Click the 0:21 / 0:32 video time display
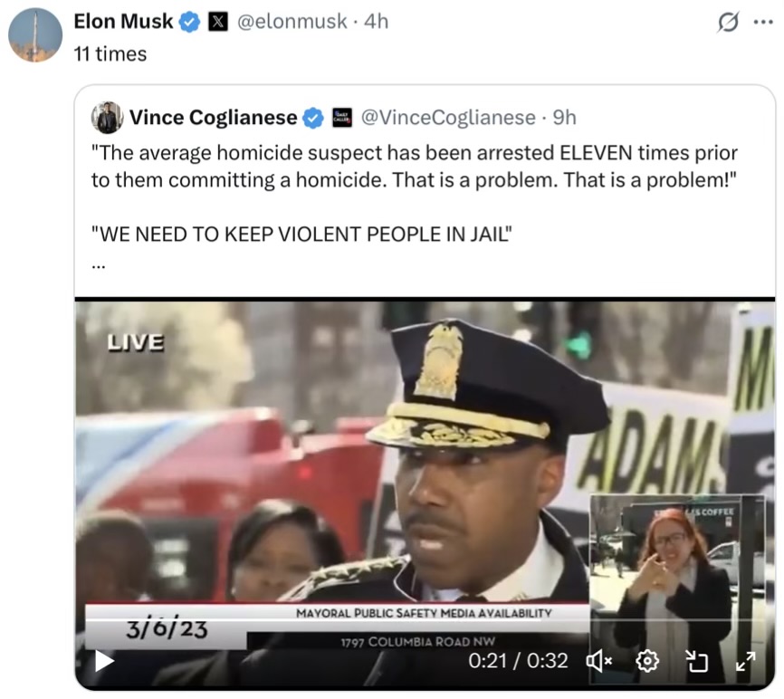784x699 pixels. (518, 661)
